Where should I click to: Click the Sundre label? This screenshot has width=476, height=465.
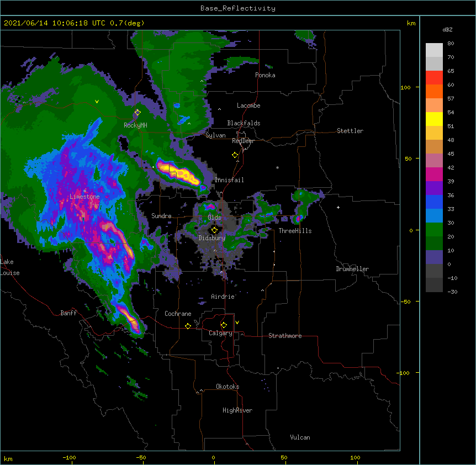click(x=161, y=216)
